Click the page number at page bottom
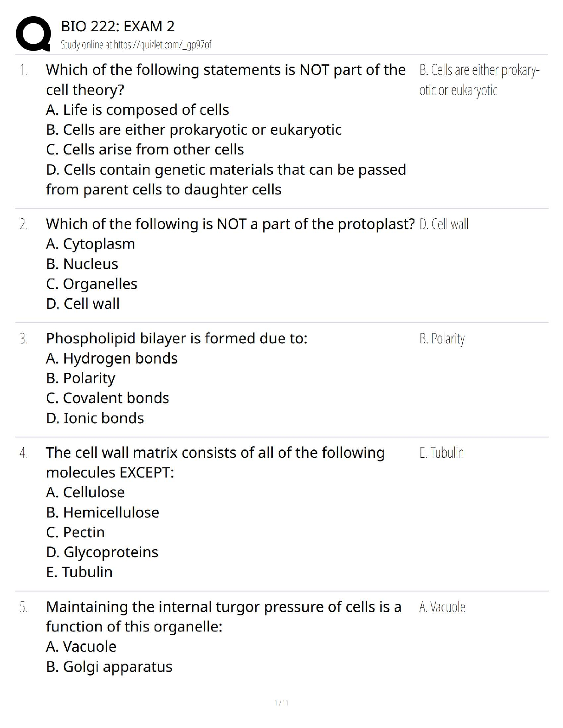 pos(281,703)
